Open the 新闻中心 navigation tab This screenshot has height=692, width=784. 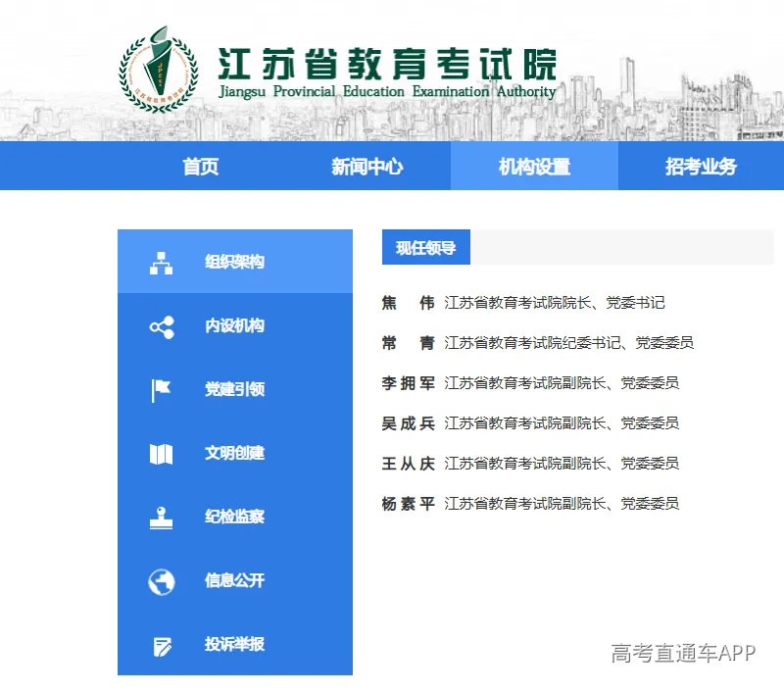(367, 166)
